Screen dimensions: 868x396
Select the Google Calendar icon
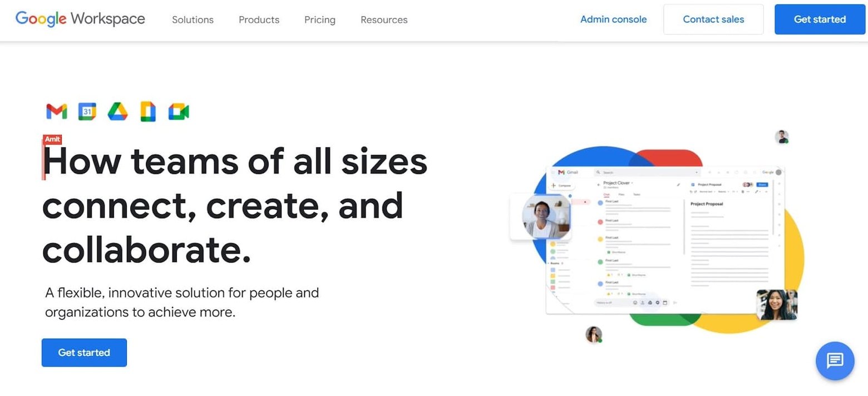(x=88, y=111)
